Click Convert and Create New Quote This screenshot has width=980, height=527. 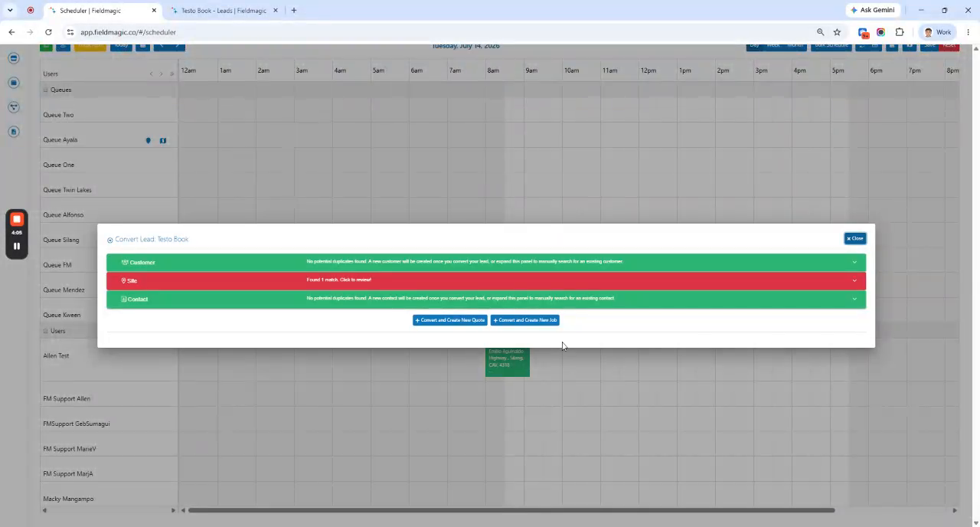[450, 320]
